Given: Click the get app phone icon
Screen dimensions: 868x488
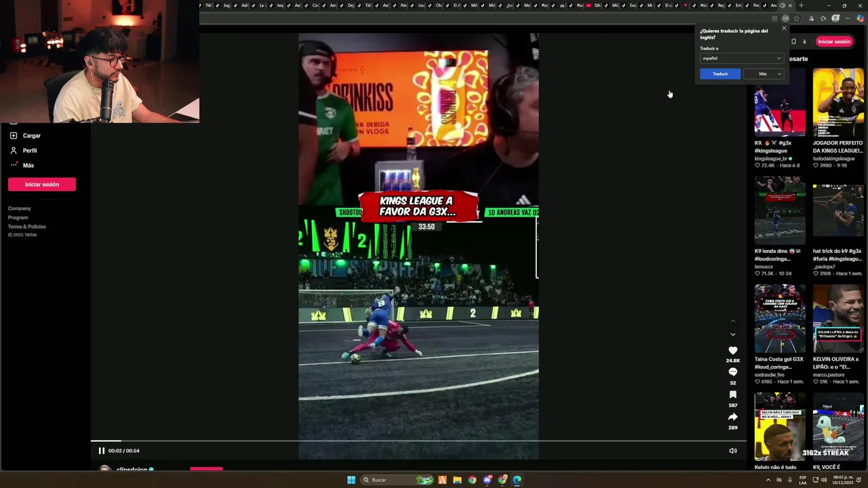Looking at the screenshot, I should (x=793, y=41).
